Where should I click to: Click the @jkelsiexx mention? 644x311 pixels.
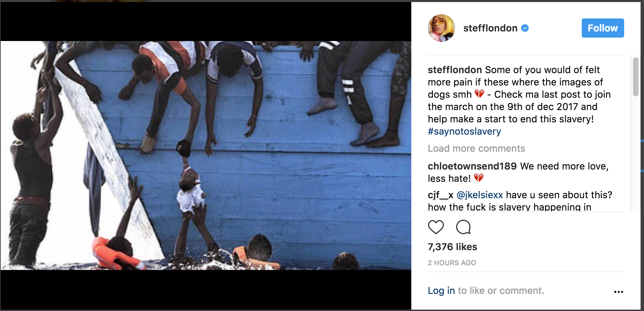(x=480, y=195)
